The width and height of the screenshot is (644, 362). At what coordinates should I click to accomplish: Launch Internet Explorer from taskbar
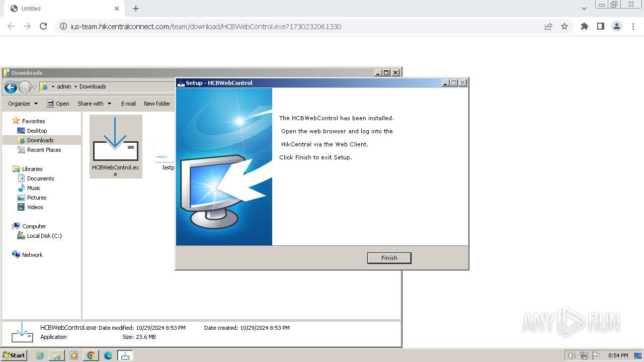pos(40,355)
